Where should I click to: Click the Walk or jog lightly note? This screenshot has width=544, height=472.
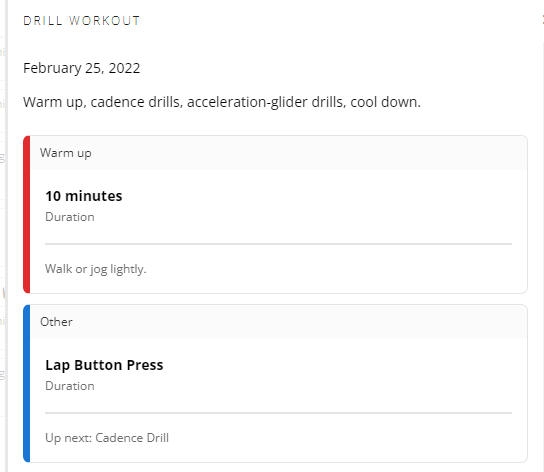pos(96,269)
